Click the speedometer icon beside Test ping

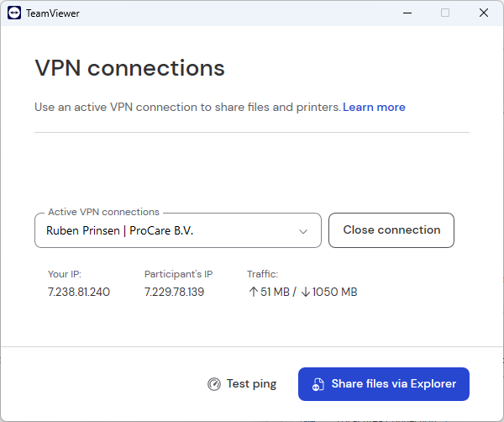coord(214,384)
